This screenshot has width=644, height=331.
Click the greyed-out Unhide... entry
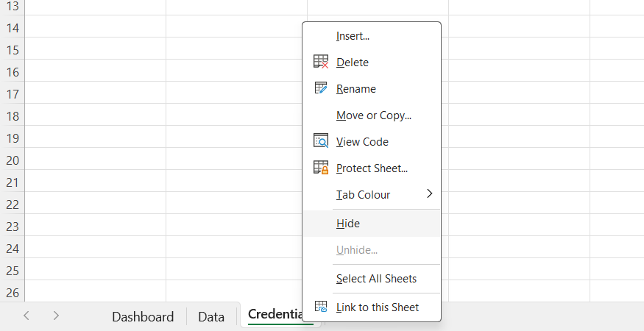point(372,249)
